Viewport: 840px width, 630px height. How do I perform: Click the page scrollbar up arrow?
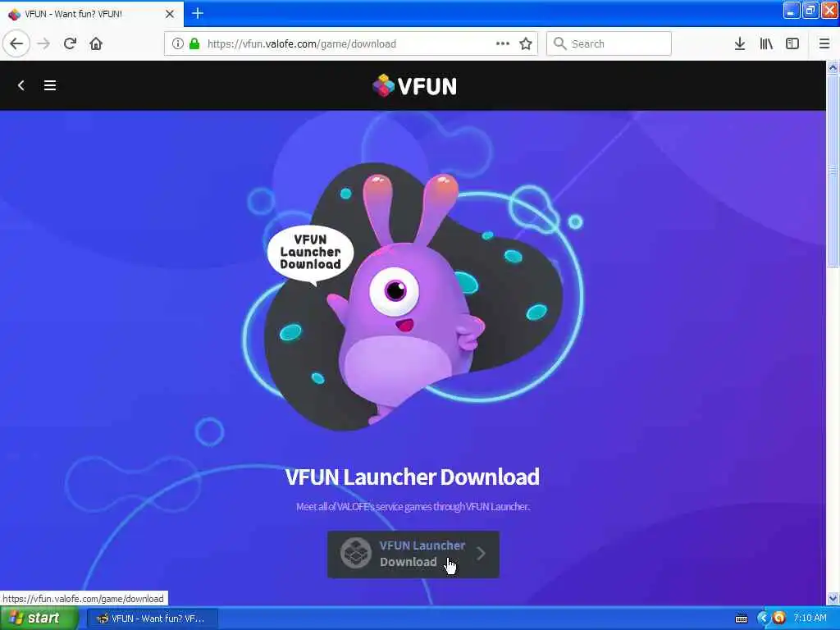(x=833, y=67)
